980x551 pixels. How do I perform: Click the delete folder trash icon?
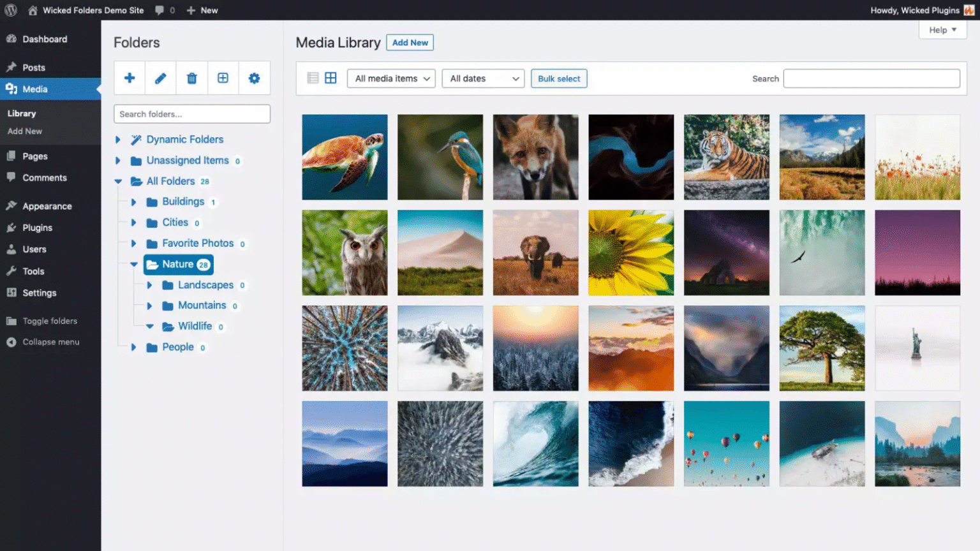point(191,78)
